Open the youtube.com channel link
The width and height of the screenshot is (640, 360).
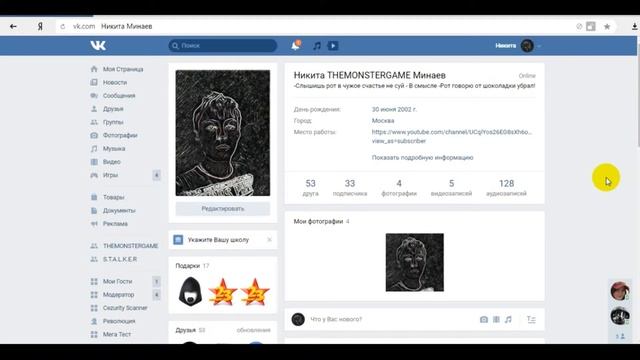pos(451,136)
